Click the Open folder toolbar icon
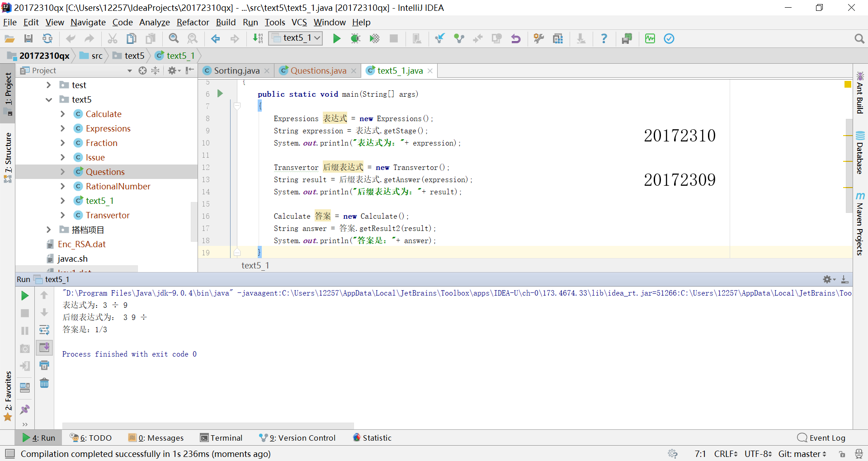Image resolution: width=868 pixels, height=461 pixels. 9,39
